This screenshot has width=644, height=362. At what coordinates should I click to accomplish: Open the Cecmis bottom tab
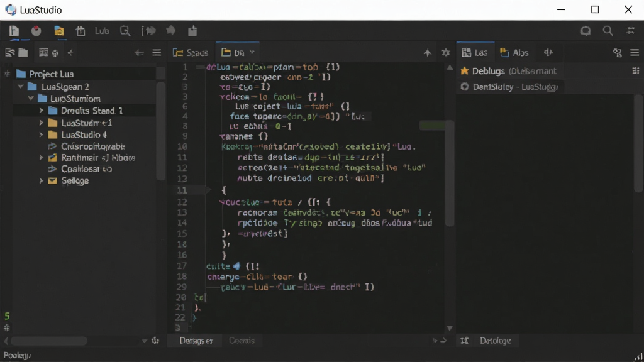241,341
